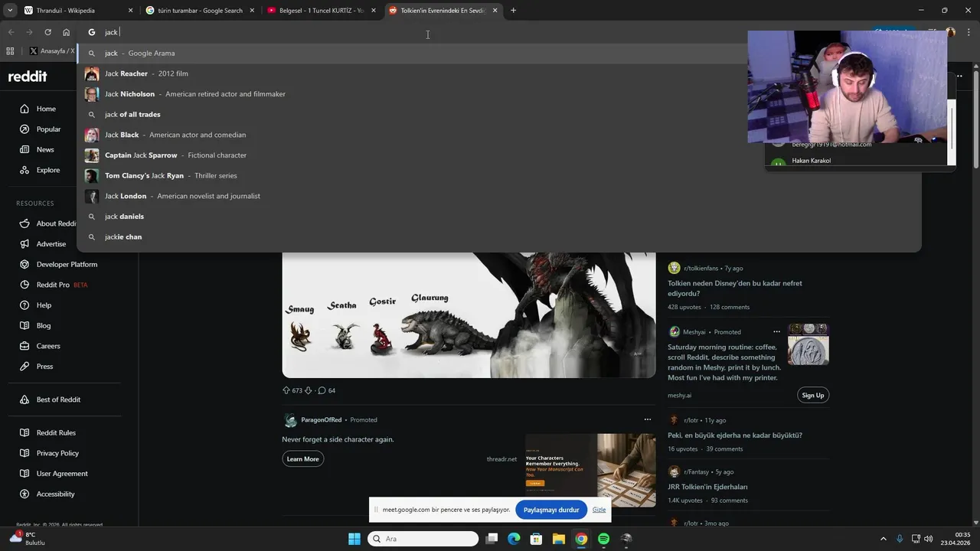Open options menu on ParagonOfRed promoted post

(648, 419)
